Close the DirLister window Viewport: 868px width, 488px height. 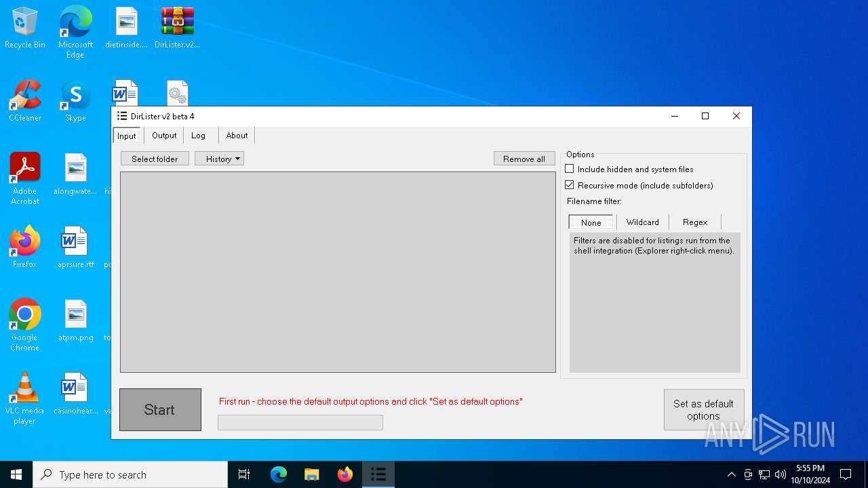tap(736, 116)
